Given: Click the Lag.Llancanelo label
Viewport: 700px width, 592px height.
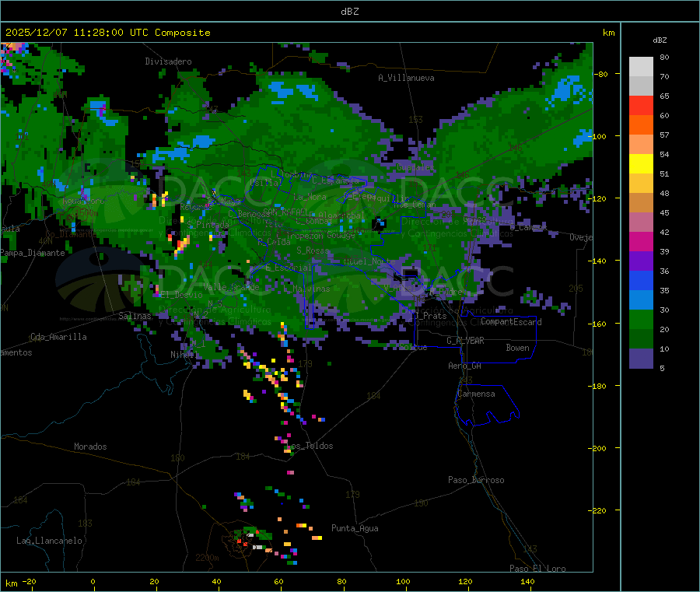Looking at the screenshot, I should [x=49, y=541].
